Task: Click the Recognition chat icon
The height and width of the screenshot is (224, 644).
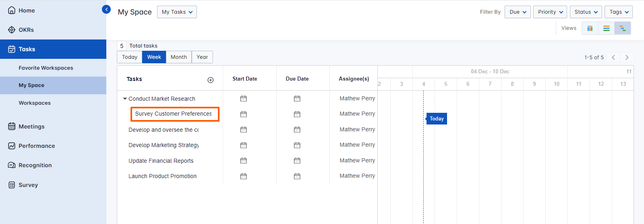Action: [x=12, y=165]
